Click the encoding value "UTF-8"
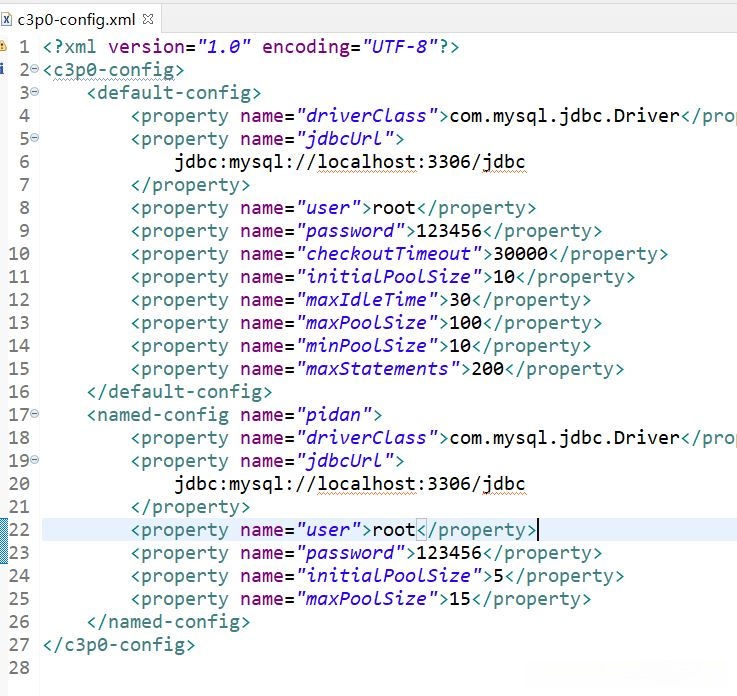 [x=400, y=47]
